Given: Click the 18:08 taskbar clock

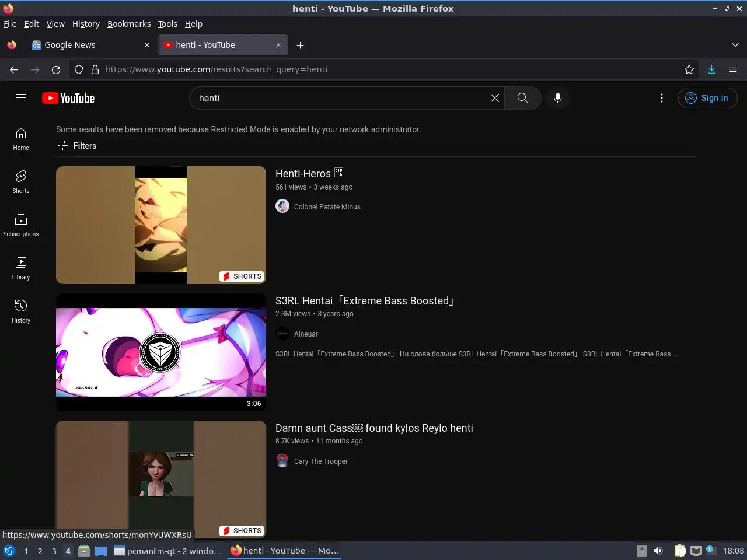Looking at the screenshot, I should click(x=733, y=551).
